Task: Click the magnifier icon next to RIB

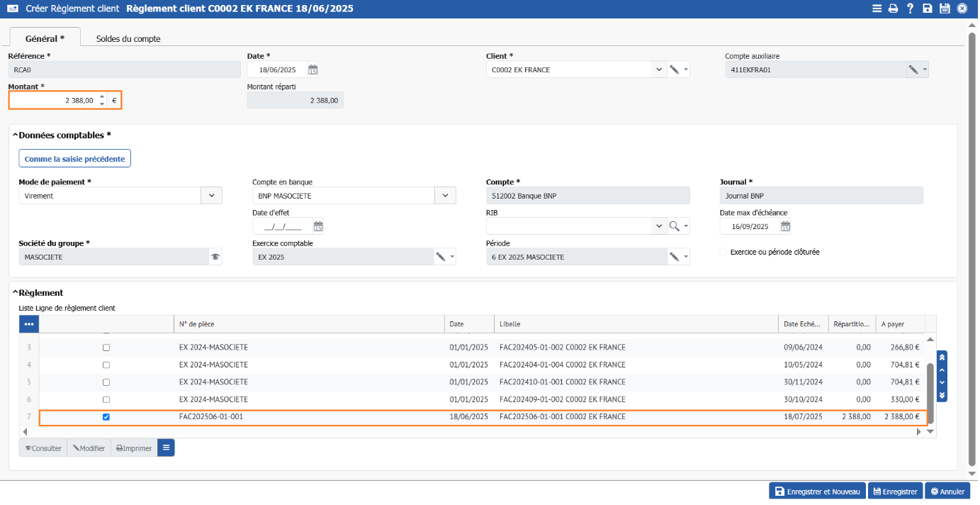Action: point(674,226)
